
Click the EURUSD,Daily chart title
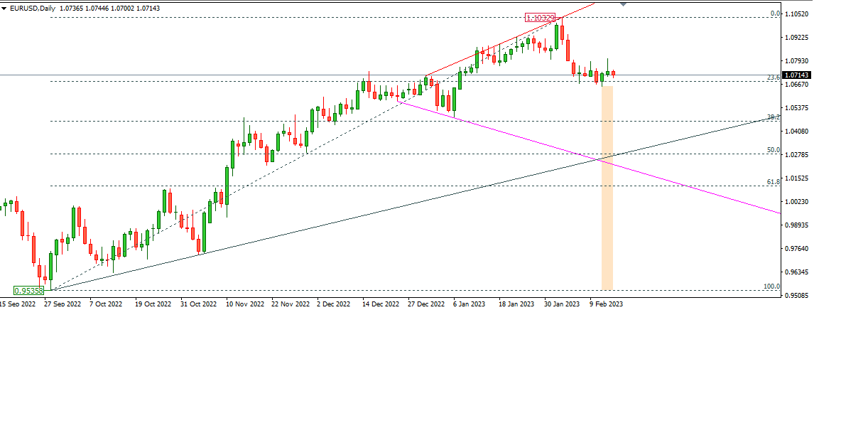34,8
